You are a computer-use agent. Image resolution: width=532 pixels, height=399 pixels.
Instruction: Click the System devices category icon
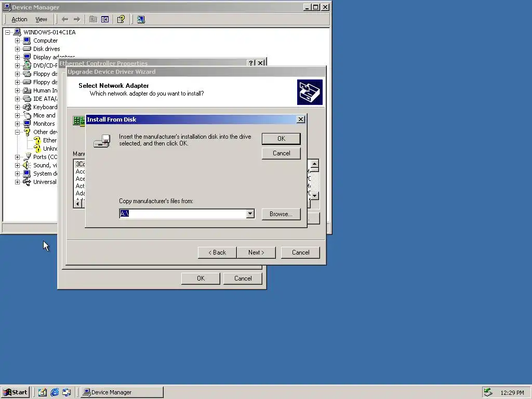coord(27,174)
